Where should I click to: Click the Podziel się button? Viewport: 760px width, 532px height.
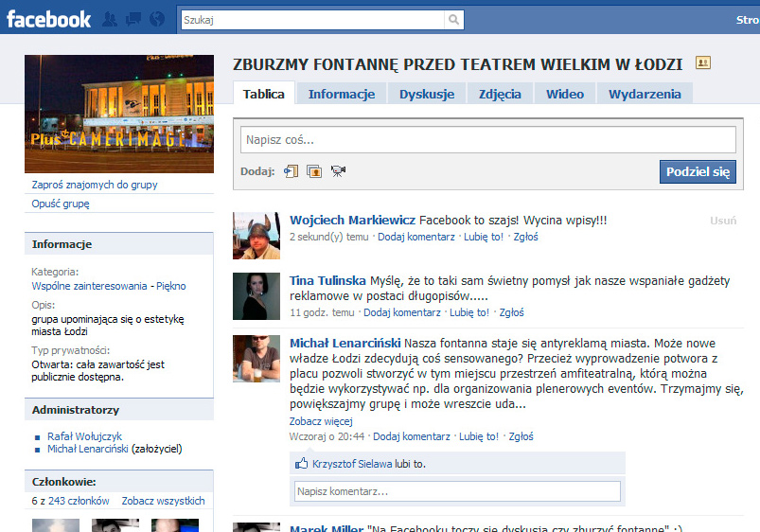point(698,171)
